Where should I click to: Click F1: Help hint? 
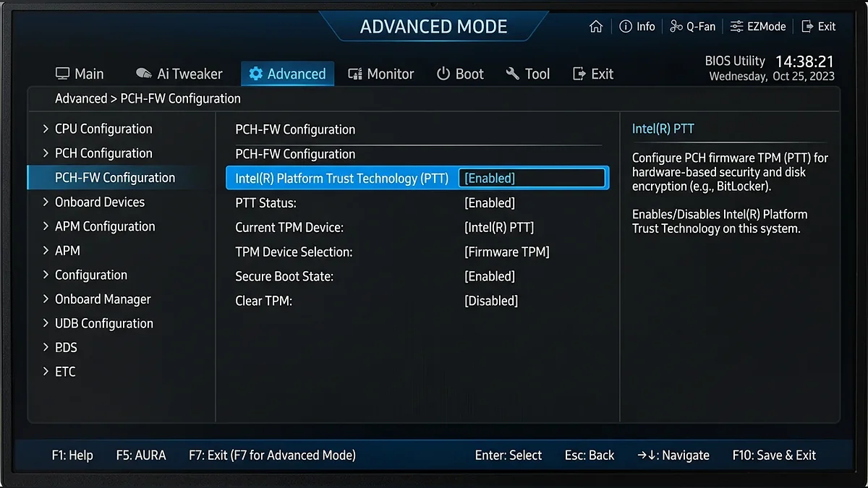click(x=72, y=455)
